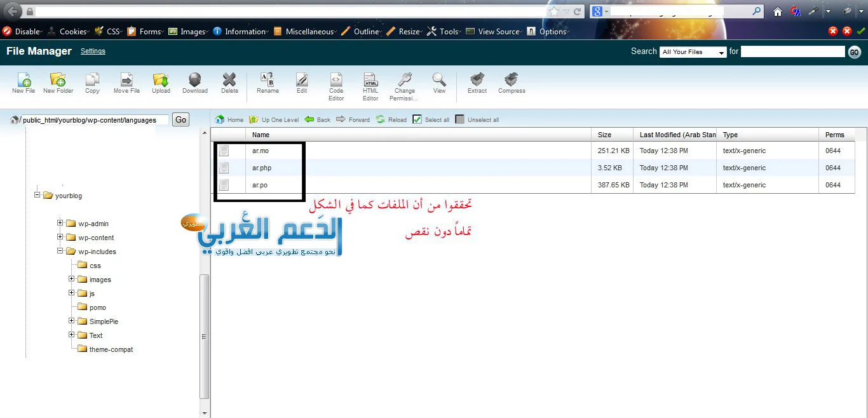Open the File Manager Settings link

(x=93, y=51)
